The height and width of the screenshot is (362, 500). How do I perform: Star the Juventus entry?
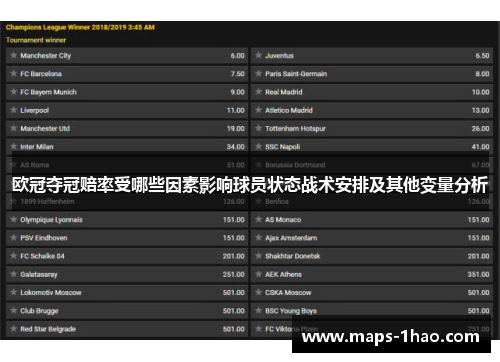pyautogui.click(x=258, y=55)
